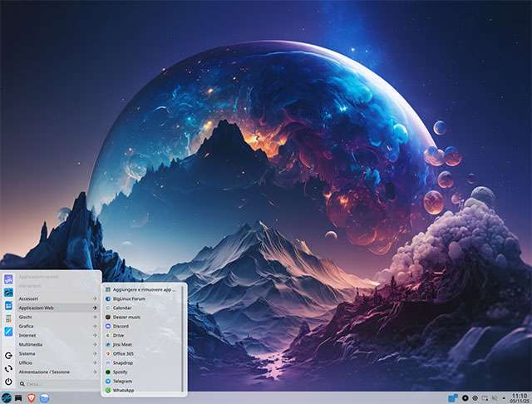Viewport: 532px width, 404px height.
Task: Click the Spotify icon in submenu
Action: pyautogui.click(x=108, y=372)
